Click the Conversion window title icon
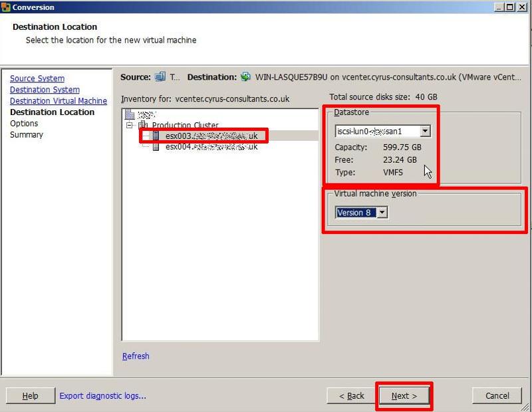The height and width of the screenshot is (412, 532). click(6, 7)
